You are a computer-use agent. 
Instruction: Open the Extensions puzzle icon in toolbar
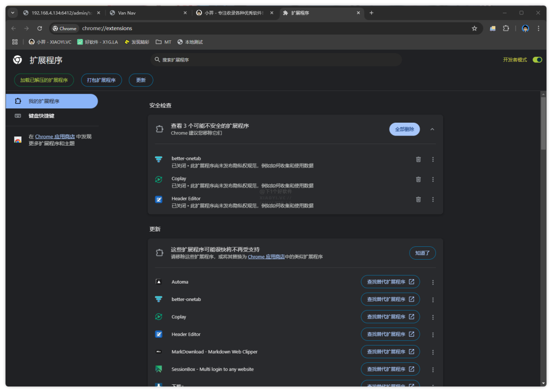tap(506, 29)
